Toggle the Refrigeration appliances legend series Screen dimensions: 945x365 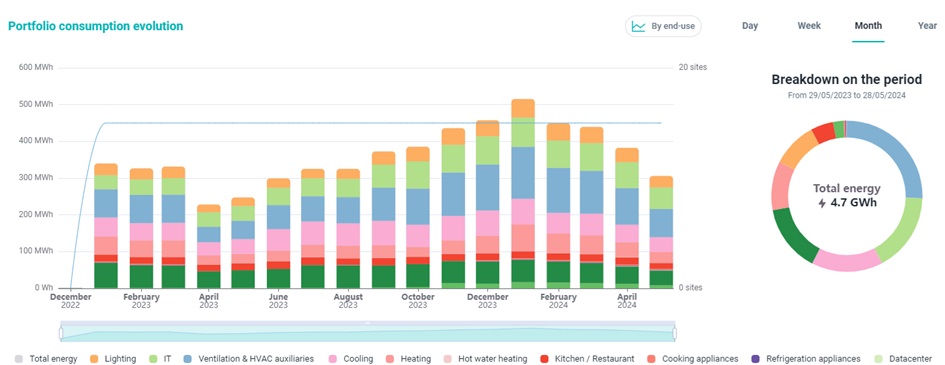(x=806, y=359)
